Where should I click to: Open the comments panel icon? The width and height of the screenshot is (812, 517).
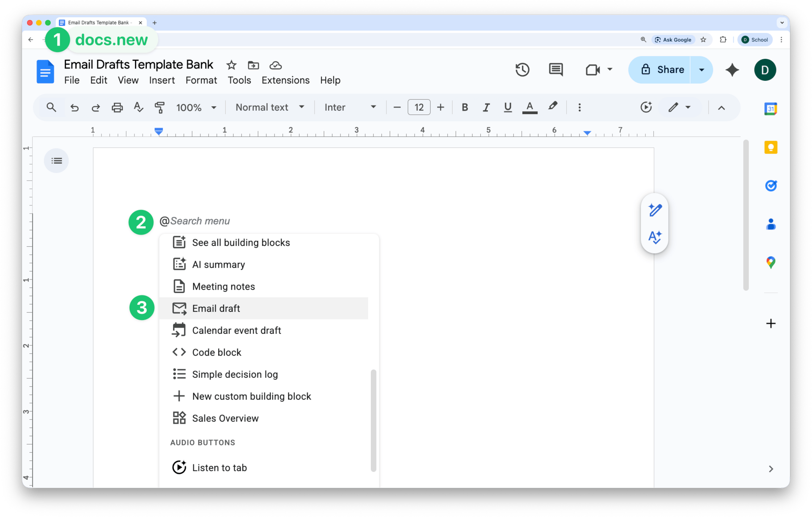556,70
